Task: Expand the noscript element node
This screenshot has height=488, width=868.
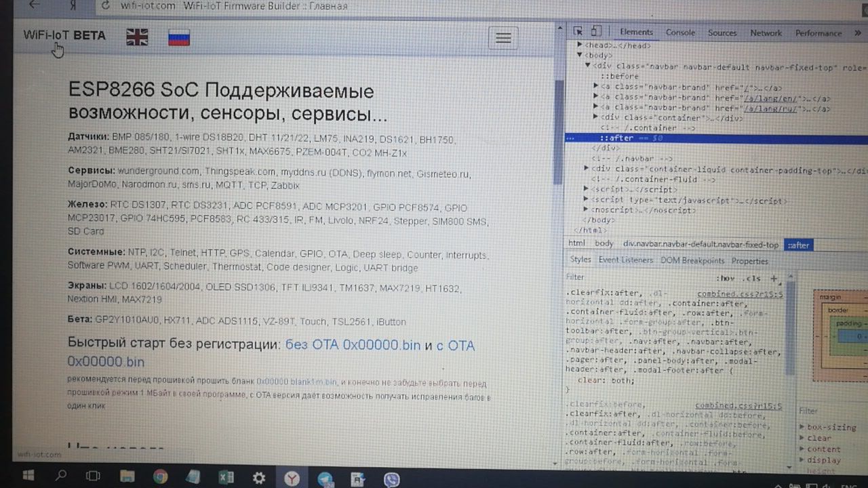Action: click(x=587, y=210)
